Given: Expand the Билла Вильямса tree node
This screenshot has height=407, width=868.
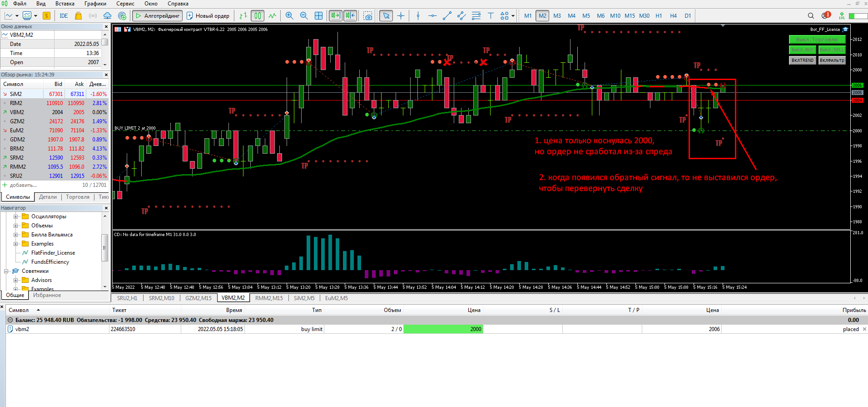Looking at the screenshot, I should click(x=16, y=235).
